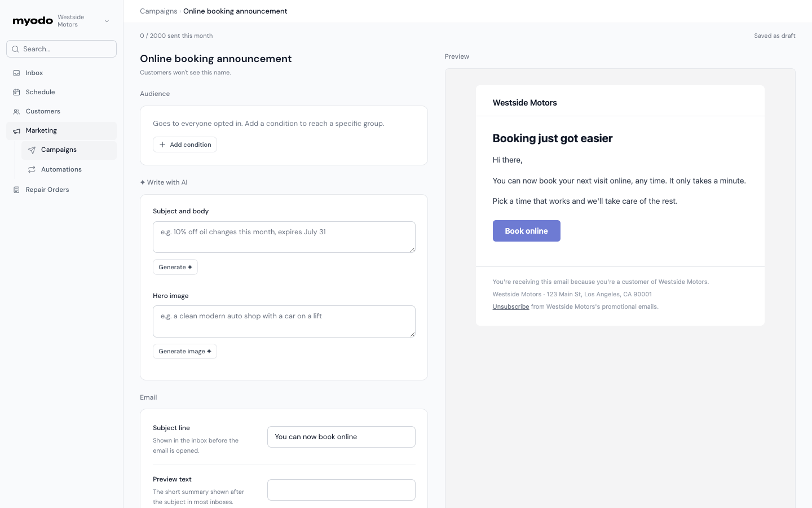Viewport: 812px width, 508px height.
Task: Open Automations submenu item
Action: click(x=69, y=169)
